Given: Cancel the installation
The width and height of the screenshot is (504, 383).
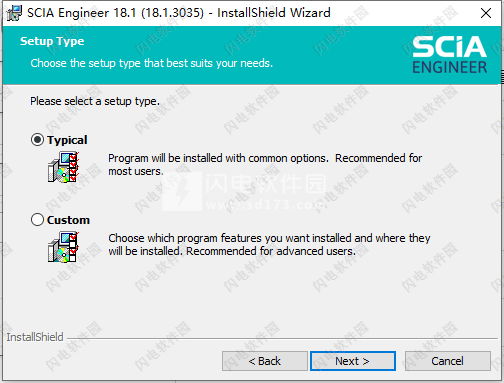Looking at the screenshot, I should click(448, 361).
